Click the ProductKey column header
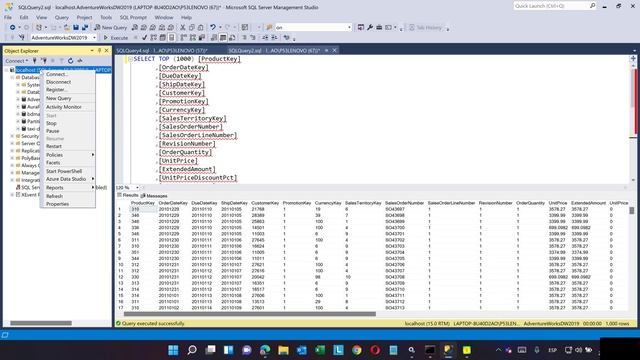This screenshot has height=360, width=640. [142, 203]
